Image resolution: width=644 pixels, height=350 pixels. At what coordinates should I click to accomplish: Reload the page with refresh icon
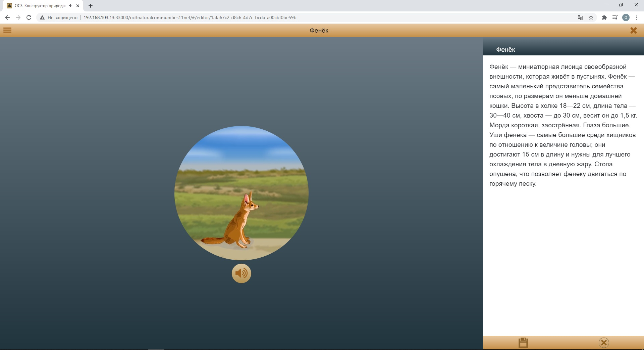coord(29,17)
